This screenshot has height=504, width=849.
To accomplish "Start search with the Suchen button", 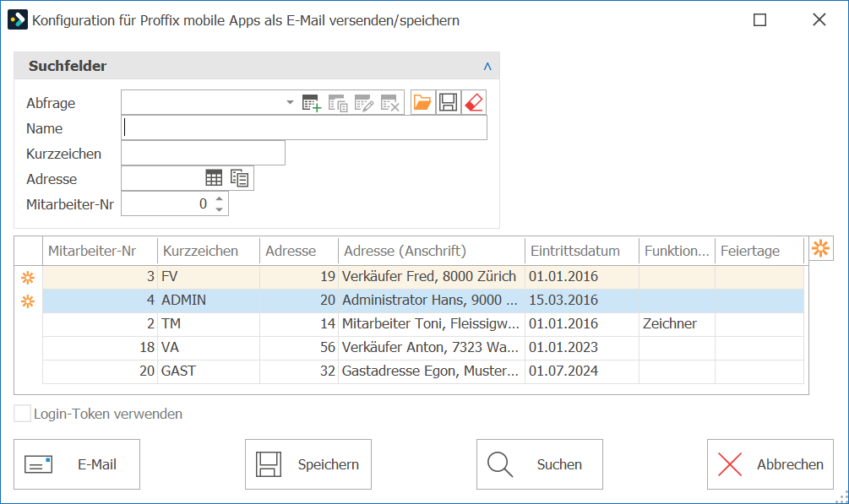I will pos(539,464).
